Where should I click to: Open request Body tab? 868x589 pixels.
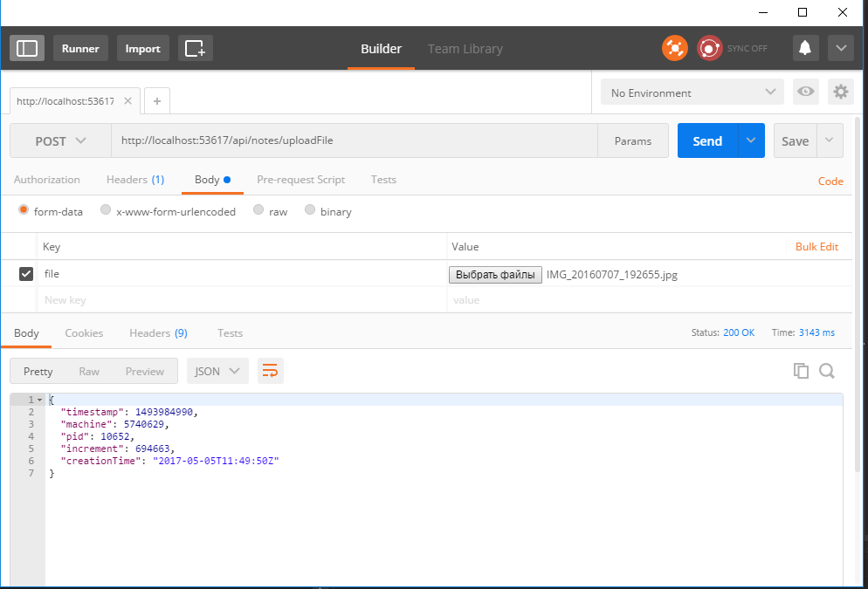point(212,180)
